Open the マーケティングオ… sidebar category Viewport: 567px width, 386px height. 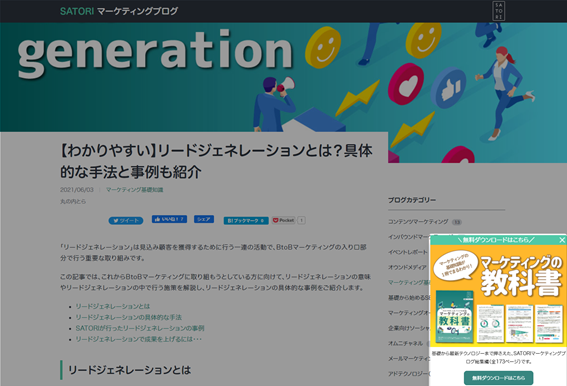click(409, 313)
